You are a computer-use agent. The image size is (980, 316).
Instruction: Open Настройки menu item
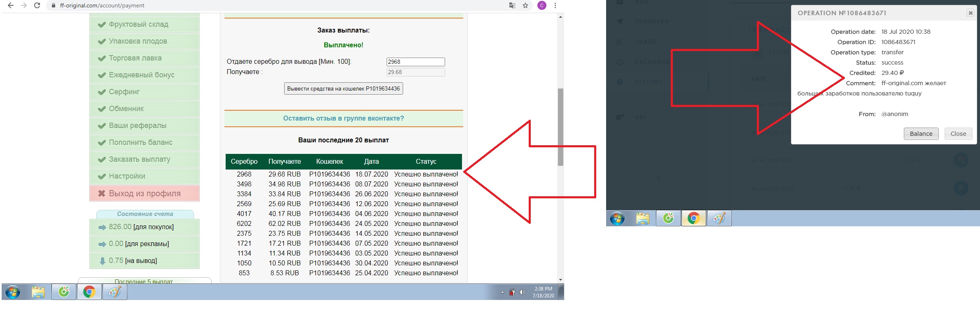point(145,177)
